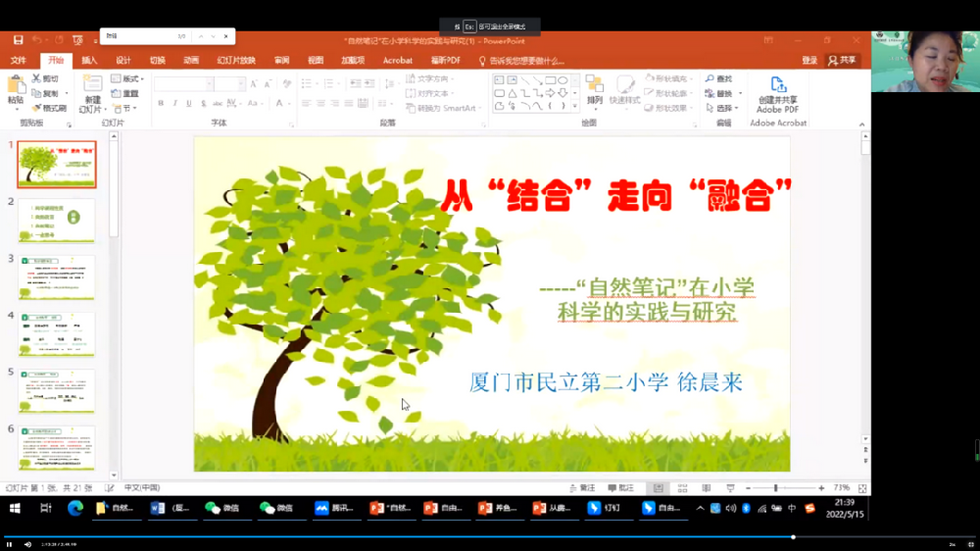
Task: Start slideshow from beginning via quick access icon
Action: tap(77, 40)
